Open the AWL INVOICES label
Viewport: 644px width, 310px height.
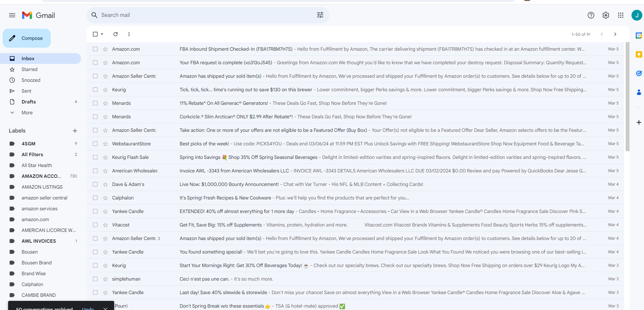pos(41,241)
